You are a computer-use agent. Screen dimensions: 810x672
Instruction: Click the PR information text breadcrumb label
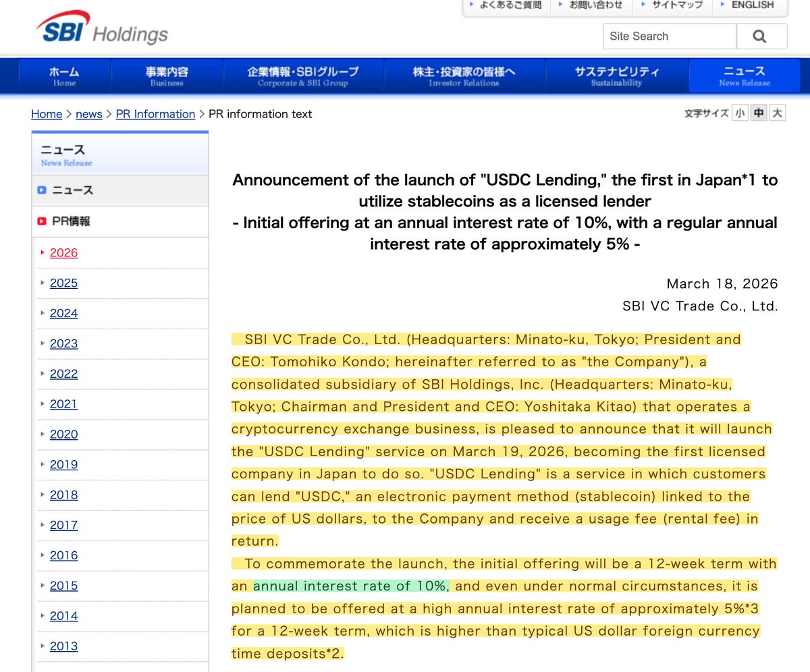click(x=261, y=114)
